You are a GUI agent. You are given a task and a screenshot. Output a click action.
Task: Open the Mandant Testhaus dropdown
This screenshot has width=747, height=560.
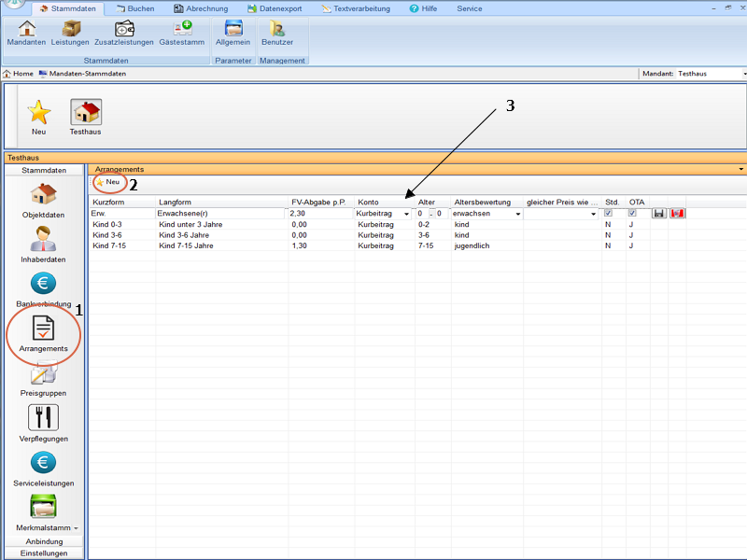(743, 73)
